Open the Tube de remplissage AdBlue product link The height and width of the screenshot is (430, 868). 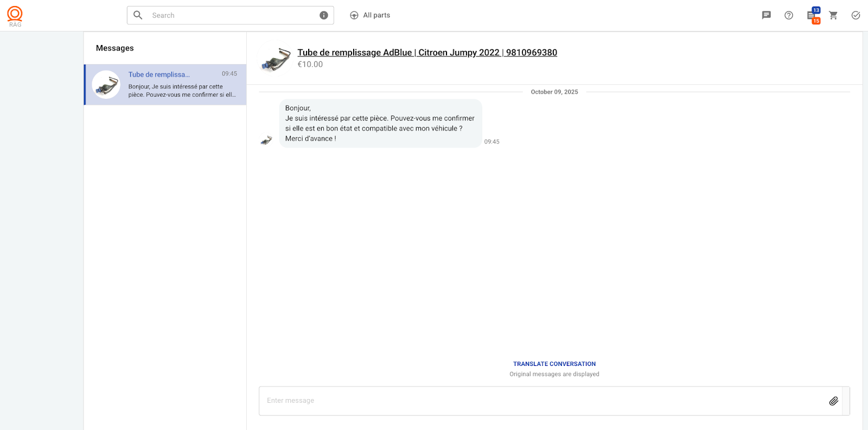pyautogui.click(x=427, y=53)
